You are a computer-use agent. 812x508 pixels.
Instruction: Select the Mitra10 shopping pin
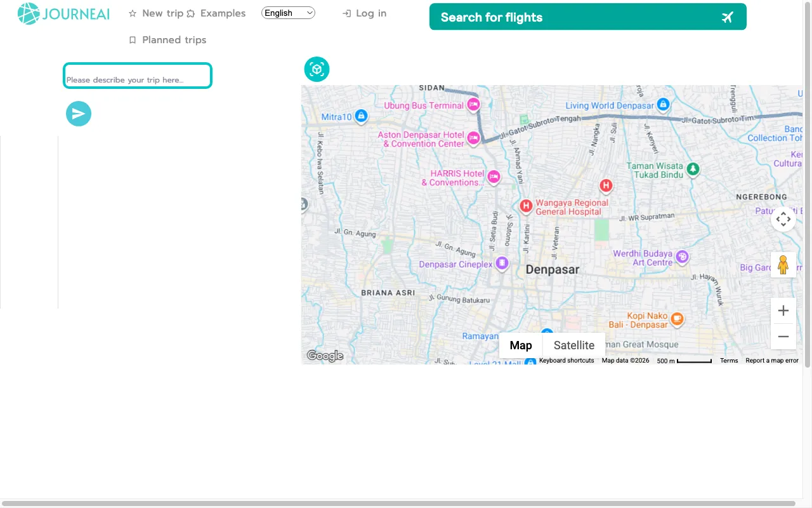(361, 116)
